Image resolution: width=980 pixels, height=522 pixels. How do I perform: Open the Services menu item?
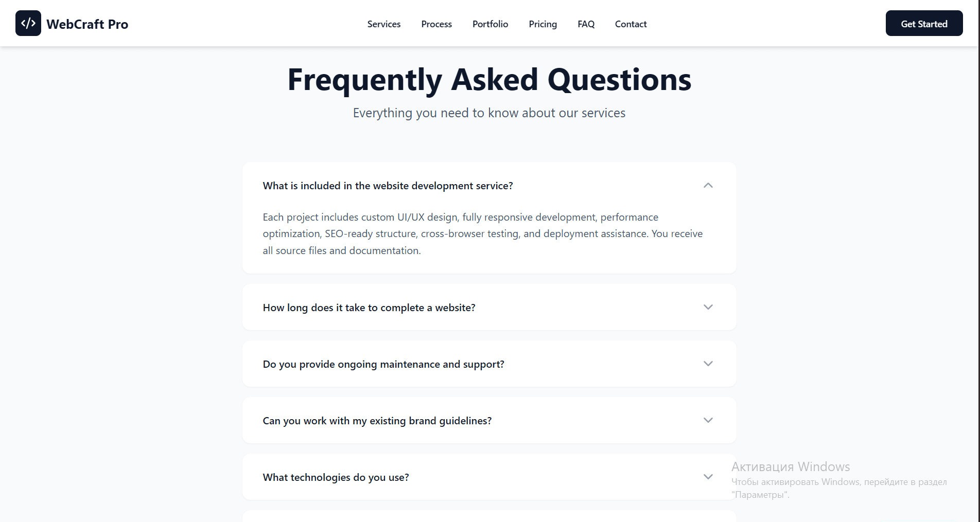pyautogui.click(x=383, y=24)
